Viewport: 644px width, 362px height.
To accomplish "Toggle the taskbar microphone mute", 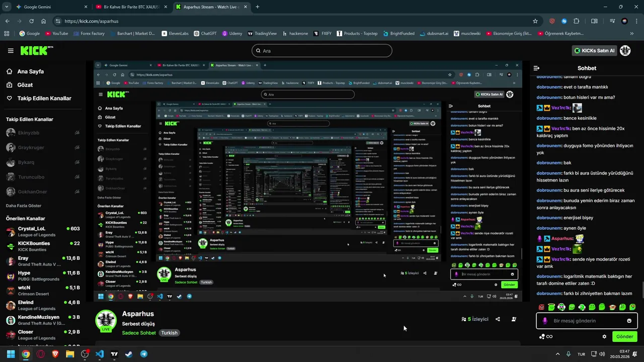I will (x=569, y=354).
